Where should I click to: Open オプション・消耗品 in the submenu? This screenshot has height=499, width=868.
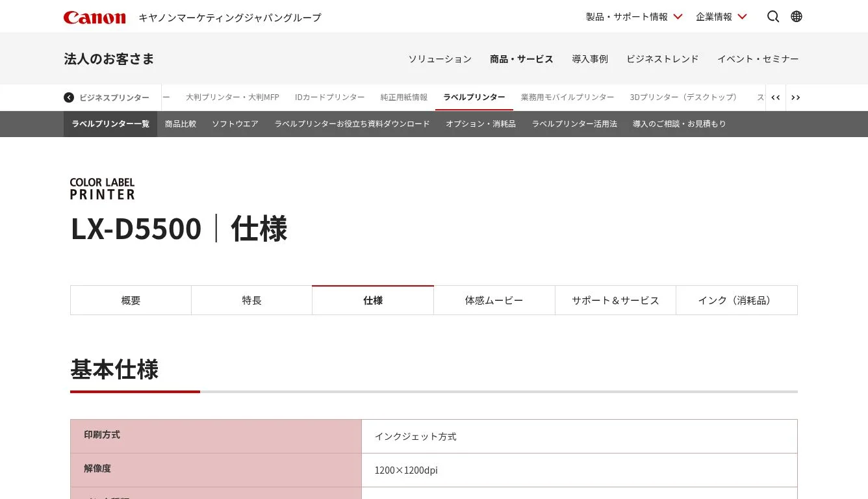click(x=481, y=123)
